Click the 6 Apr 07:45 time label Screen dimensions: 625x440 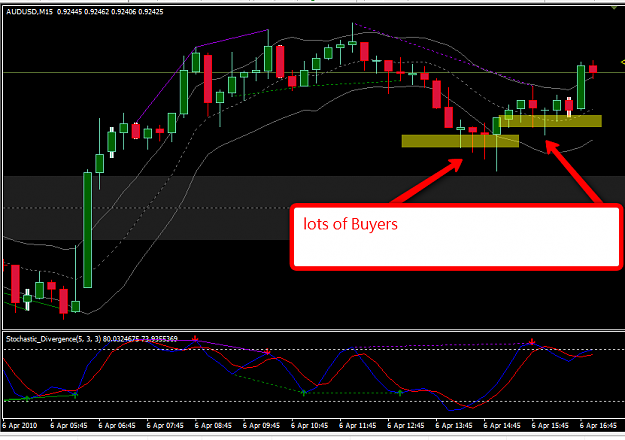tap(165, 426)
